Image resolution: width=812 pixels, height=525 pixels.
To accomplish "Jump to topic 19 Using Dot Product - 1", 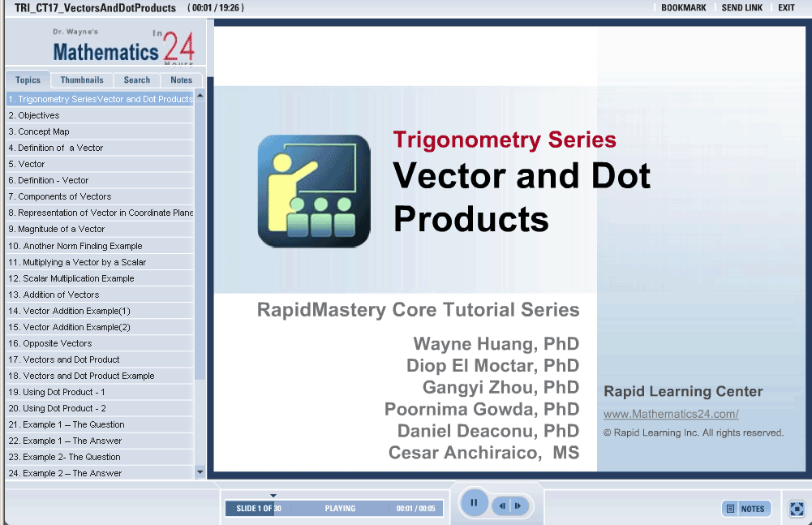I will (100, 392).
